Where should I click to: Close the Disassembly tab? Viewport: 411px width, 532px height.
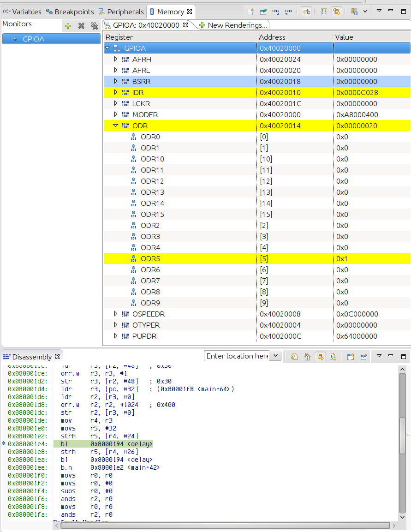(57, 357)
